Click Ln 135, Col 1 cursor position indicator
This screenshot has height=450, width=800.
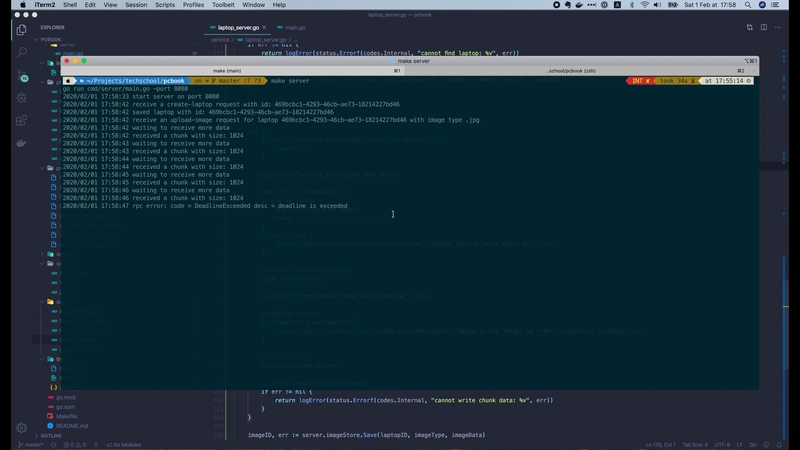click(661, 445)
